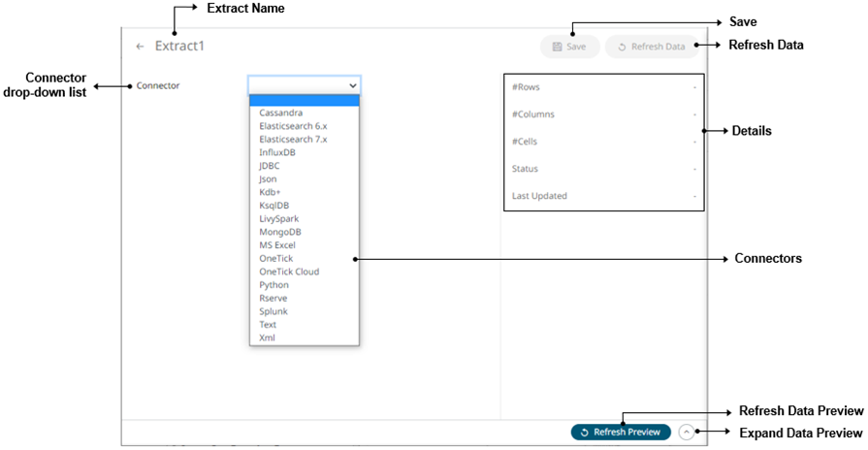The width and height of the screenshot is (868, 450).
Task: Pick Json from the connector list
Action: [305, 178]
